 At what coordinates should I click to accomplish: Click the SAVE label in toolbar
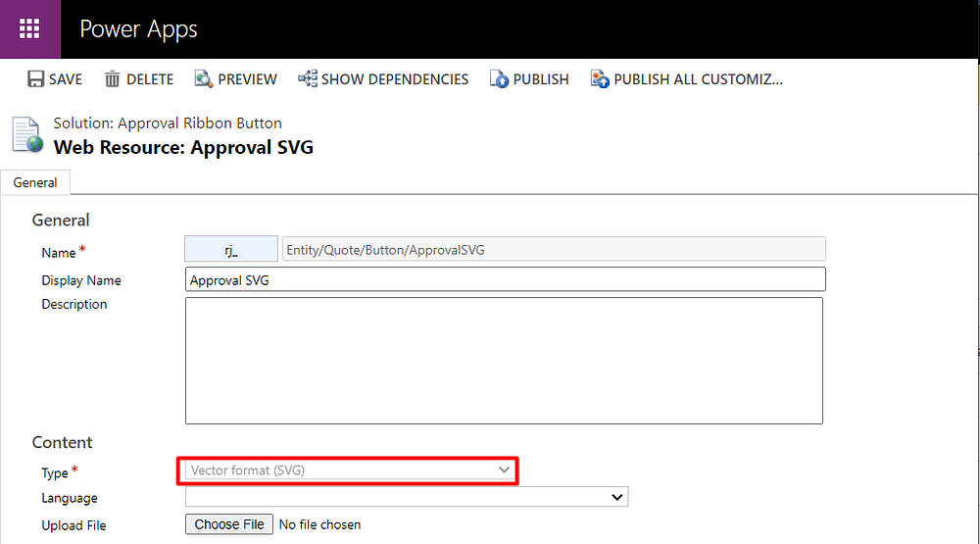tap(66, 79)
